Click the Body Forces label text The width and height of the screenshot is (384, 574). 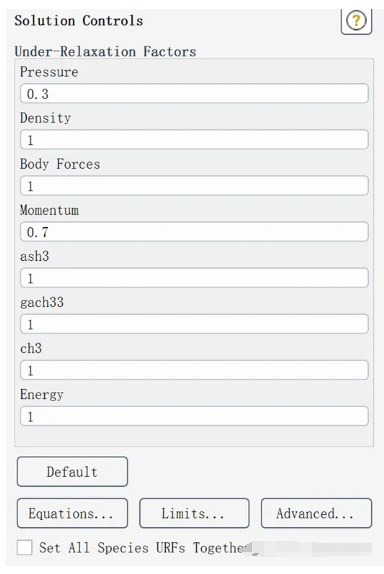click(60, 164)
